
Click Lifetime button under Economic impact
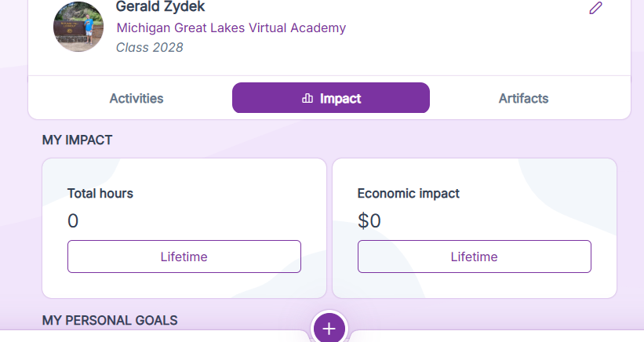click(x=474, y=256)
